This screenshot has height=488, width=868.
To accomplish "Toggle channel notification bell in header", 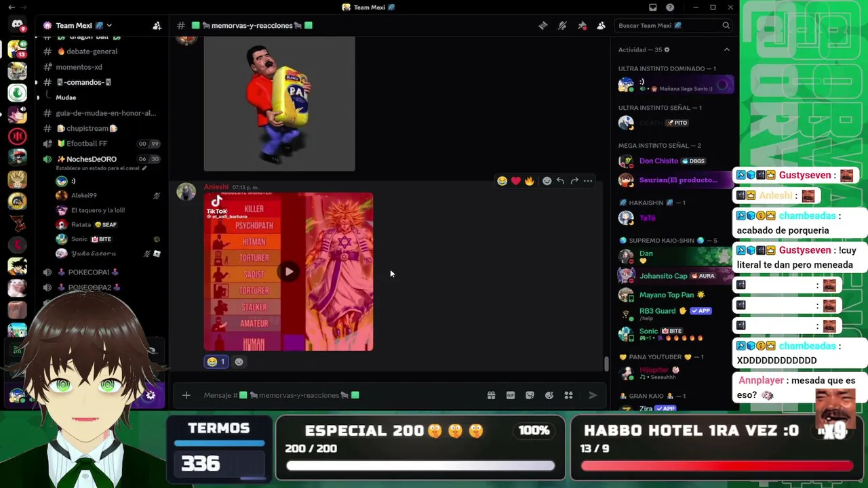I will [x=562, y=26].
